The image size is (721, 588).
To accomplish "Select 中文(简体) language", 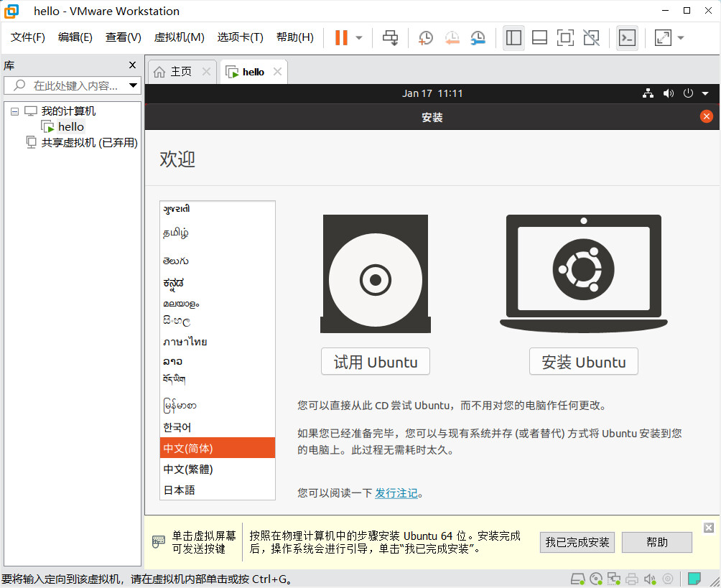I will tap(218, 448).
